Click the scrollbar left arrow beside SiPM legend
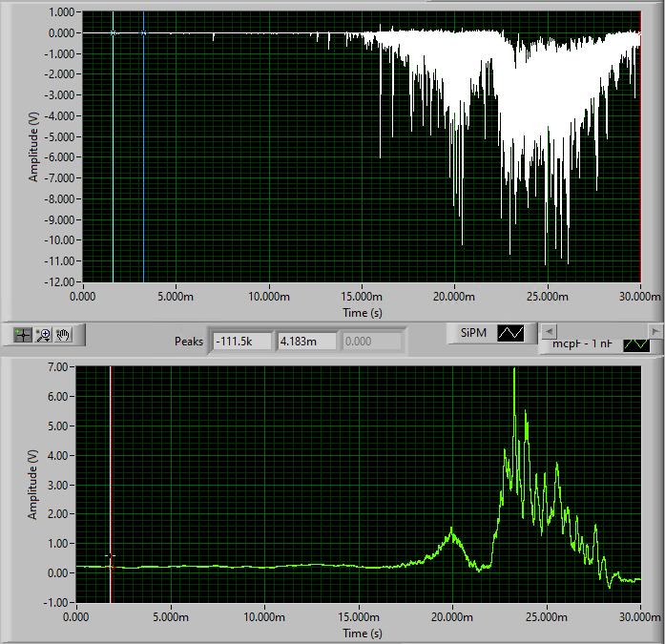665x644 pixels. 550,331
